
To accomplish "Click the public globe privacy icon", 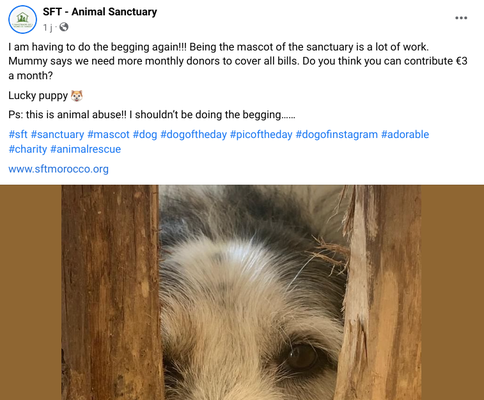I will point(64,27).
